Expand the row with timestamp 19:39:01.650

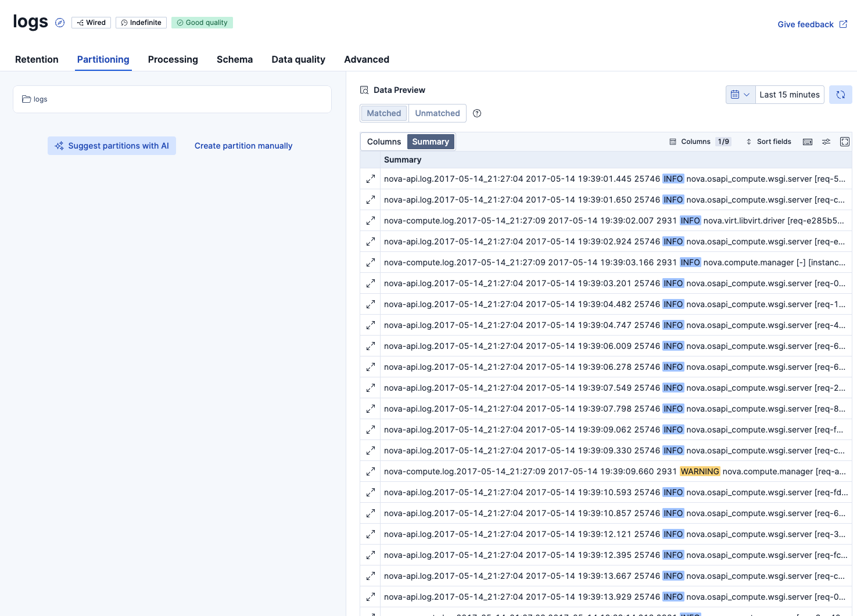[x=371, y=200]
